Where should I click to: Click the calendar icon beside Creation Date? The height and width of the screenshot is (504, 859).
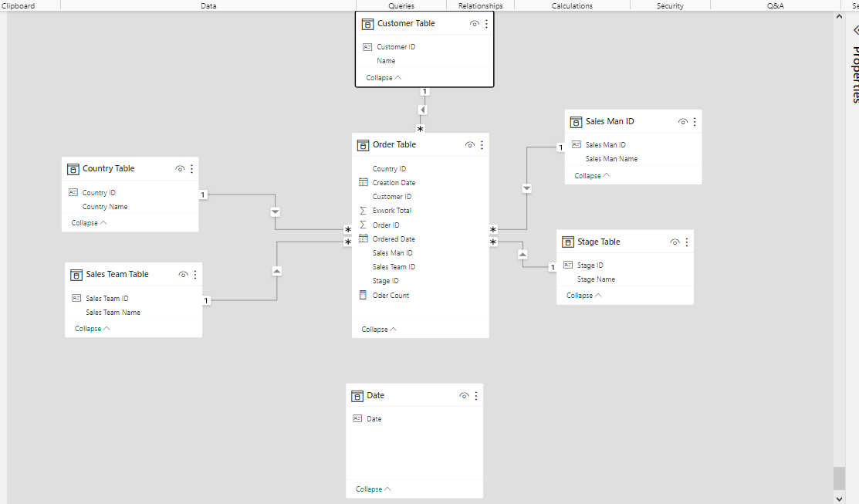(x=364, y=182)
